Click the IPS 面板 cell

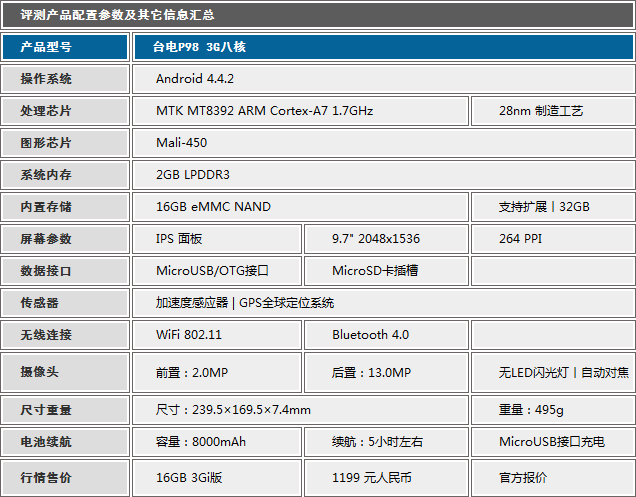click(217, 239)
